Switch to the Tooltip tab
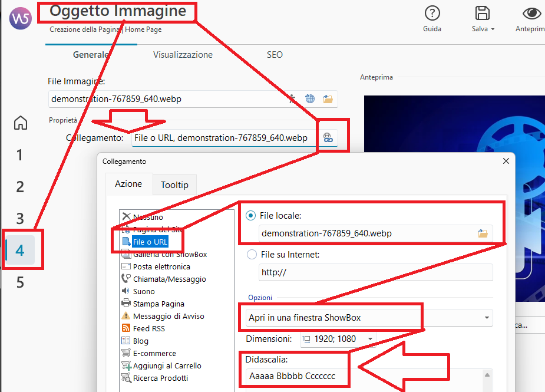Screen dimensions: 545x392 174,185
